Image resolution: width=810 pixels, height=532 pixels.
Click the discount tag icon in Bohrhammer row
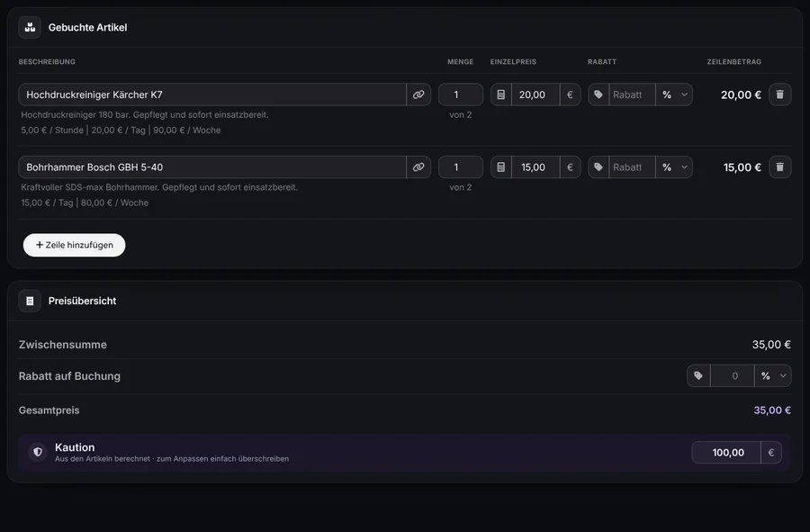pyautogui.click(x=598, y=167)
